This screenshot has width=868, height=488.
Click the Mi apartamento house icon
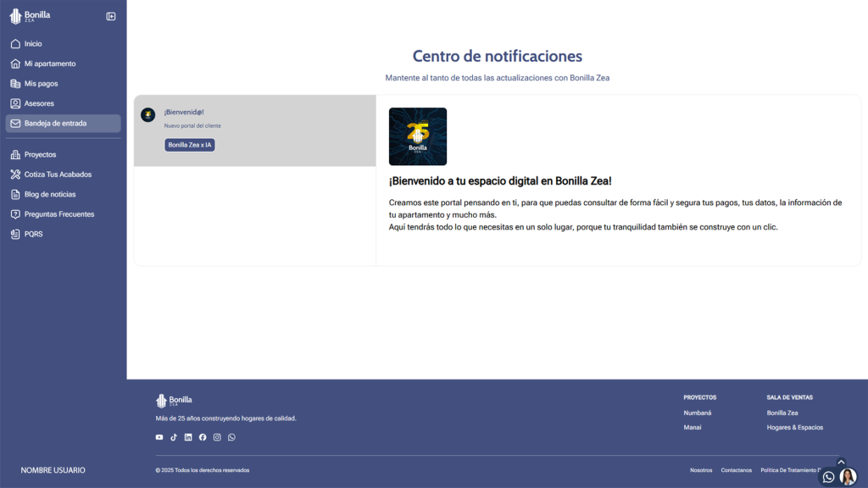point(15,64)
